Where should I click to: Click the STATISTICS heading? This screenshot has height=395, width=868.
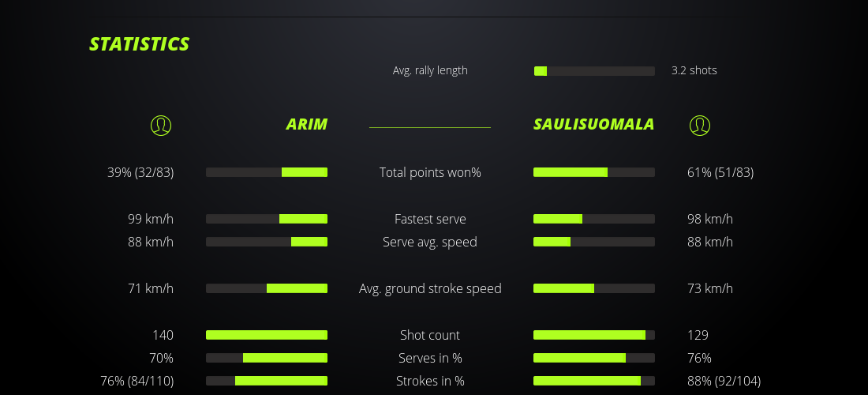(140, 44)
